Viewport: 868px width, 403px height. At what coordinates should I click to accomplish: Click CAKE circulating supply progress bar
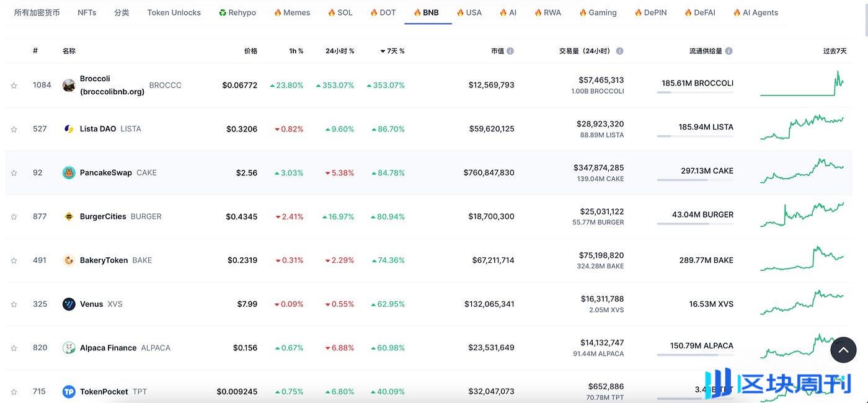(695, 180)
